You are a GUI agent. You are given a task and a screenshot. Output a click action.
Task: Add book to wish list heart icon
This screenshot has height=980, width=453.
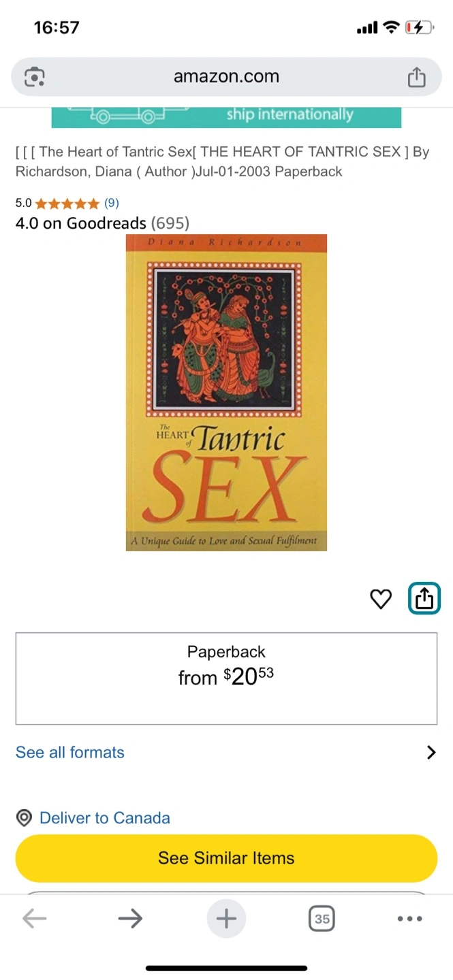[x=381, y=599]
